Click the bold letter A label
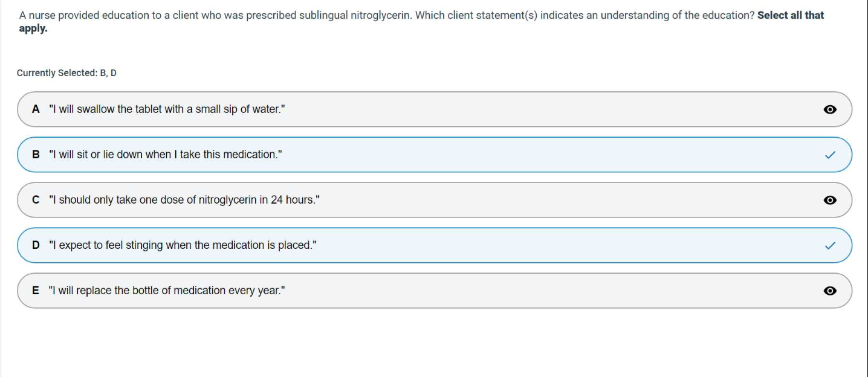868x377 pixels. (36, 109)
